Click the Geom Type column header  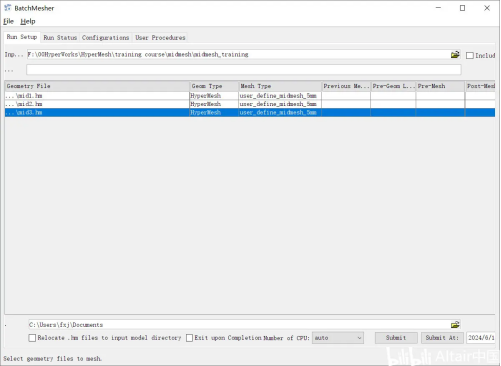[x=214, y=86]
